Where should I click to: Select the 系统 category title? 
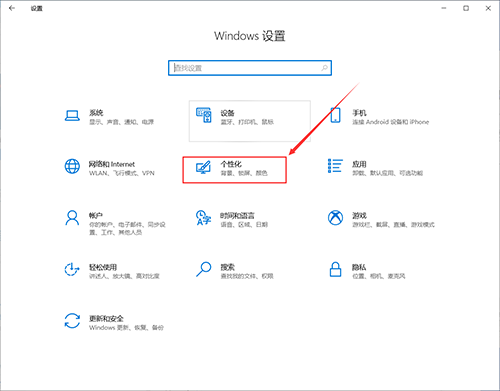(96, 113)
